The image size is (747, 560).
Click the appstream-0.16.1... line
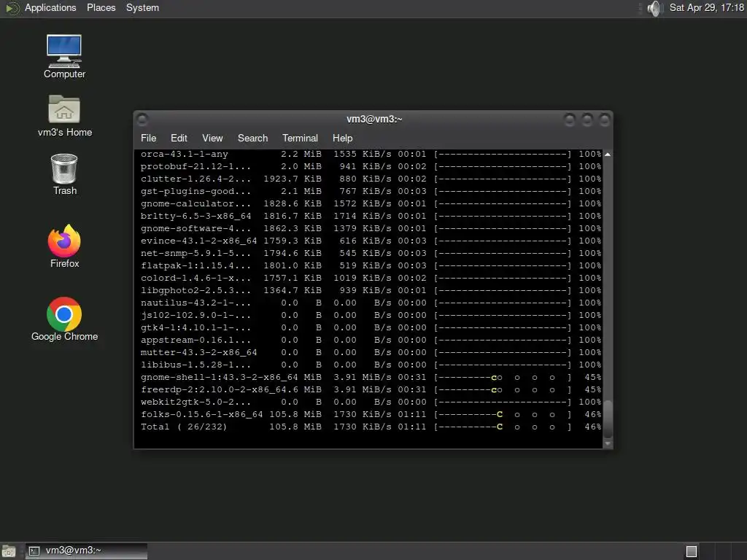pyautogui.click(x=371, y=340)
